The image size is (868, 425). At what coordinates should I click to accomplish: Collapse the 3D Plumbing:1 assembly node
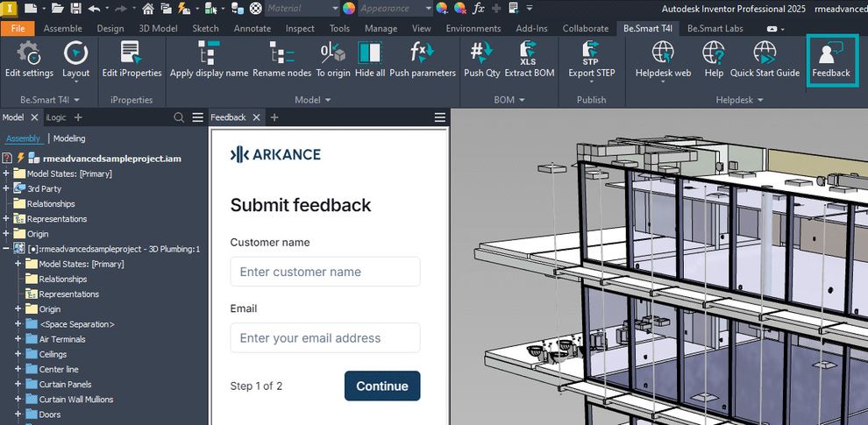pos(6,249)
